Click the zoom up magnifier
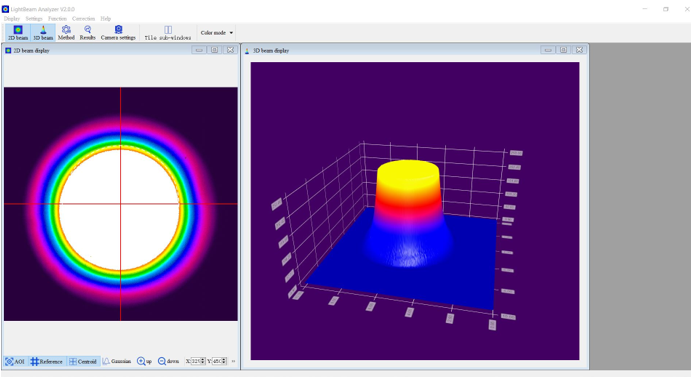Viewport: 692px width, 377px height. tap(144, 361)
